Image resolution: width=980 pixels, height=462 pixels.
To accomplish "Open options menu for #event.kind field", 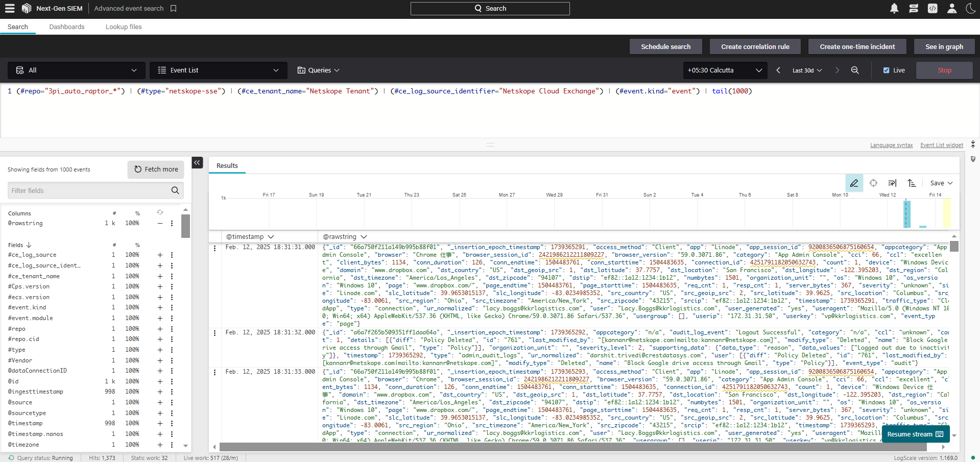I will pos(172,307).
